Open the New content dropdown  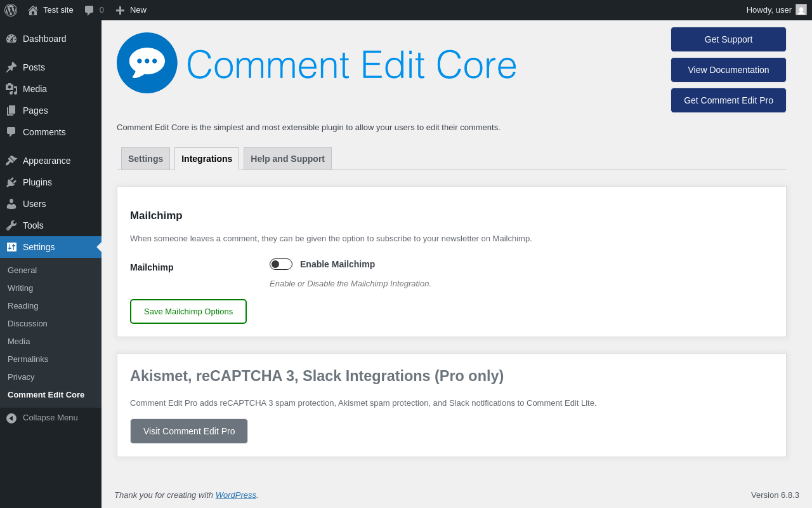click(x=131, y=10)
